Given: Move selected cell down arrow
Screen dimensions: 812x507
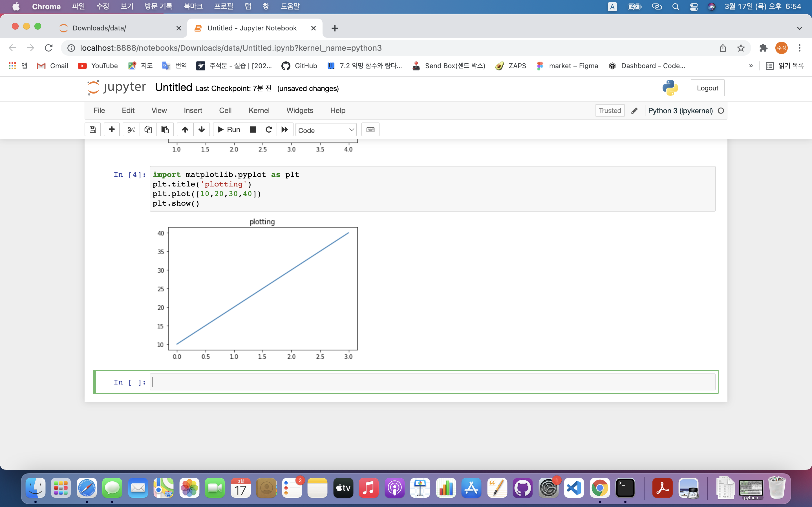Looking at the screenshot, I should point(201,130).
